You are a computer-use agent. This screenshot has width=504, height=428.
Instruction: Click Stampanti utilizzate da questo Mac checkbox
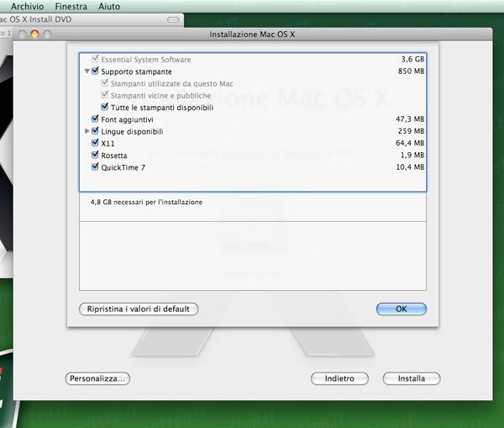click(x=104, y=83)
